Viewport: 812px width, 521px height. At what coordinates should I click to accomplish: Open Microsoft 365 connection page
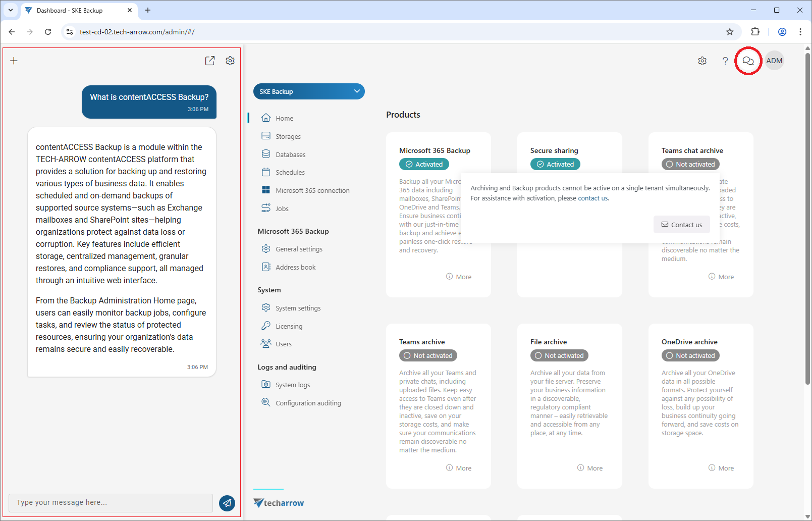[x=312, y=190]
